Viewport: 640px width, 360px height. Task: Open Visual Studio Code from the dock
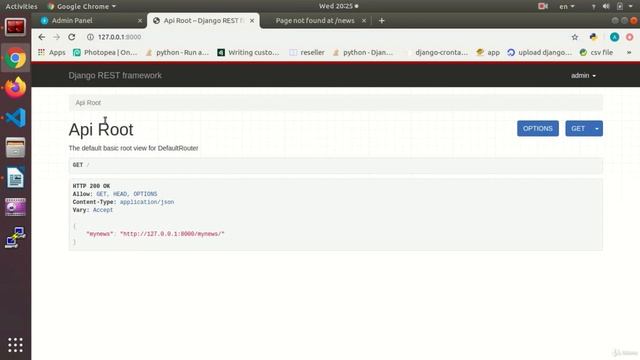coord(16,118)
